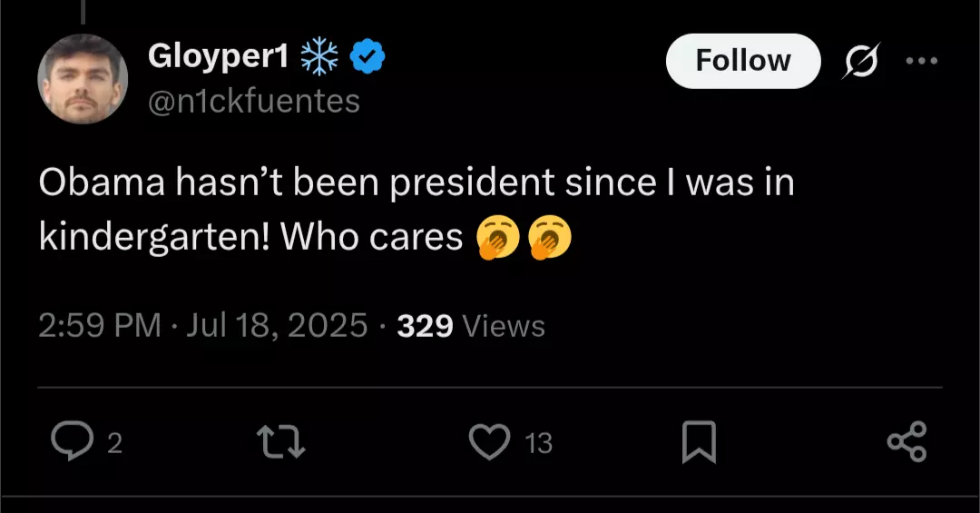Click the first yawning face emoji
980x513 pixels.
[x=497, y=237]
